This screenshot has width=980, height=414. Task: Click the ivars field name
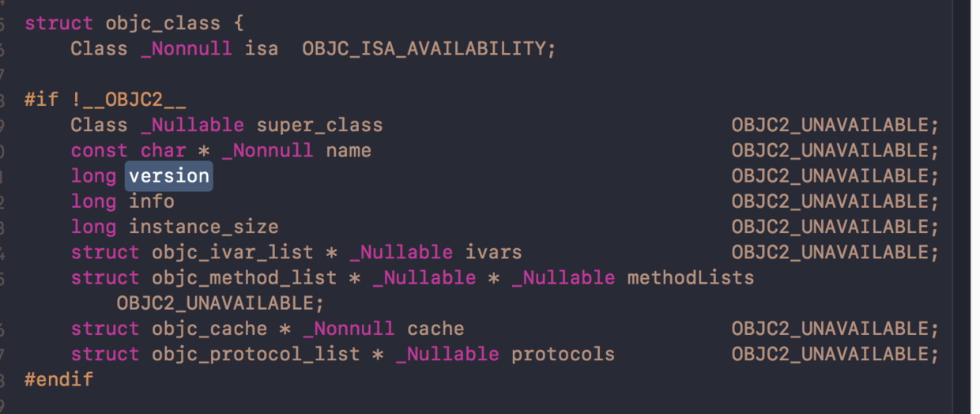pyautogui.click(x=493, y=253)
